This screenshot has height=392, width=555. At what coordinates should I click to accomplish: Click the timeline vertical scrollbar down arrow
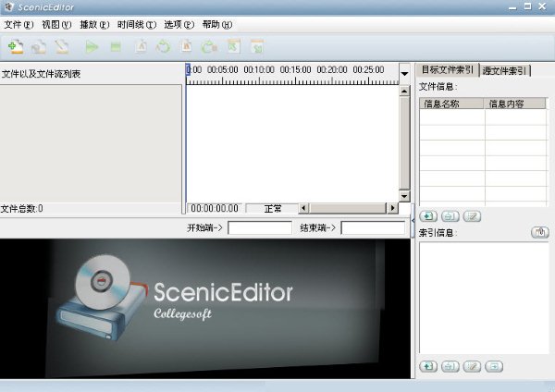click(x=404, y=196)
